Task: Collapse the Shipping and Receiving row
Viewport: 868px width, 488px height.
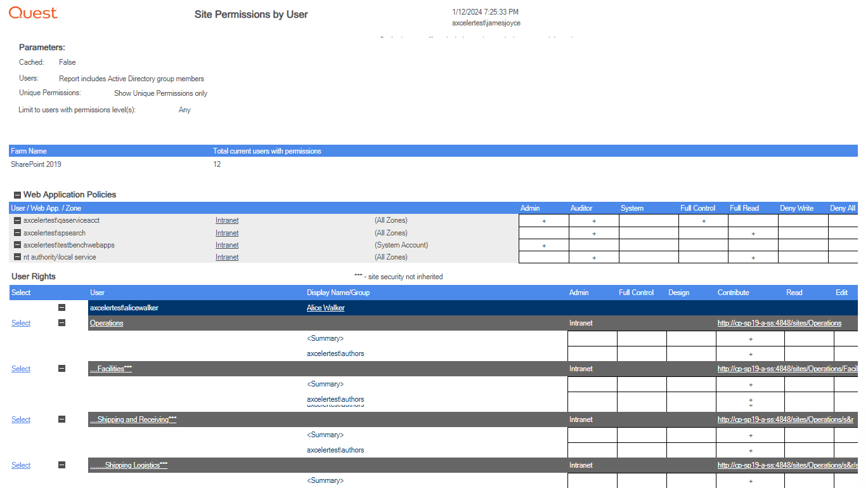Action: pyautogui.click(x=61, y=419)
